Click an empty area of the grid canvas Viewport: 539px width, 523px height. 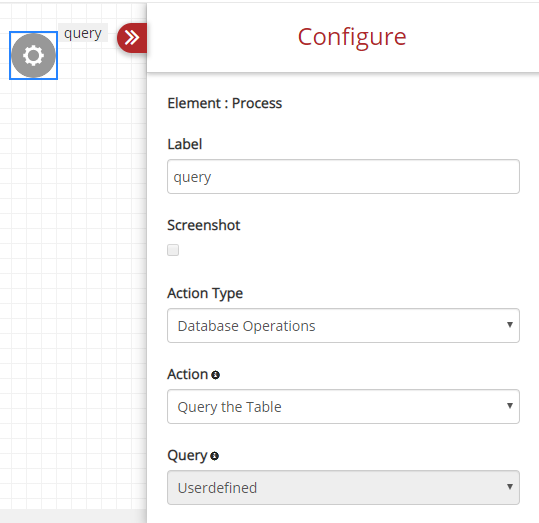[x=72, y=275]
